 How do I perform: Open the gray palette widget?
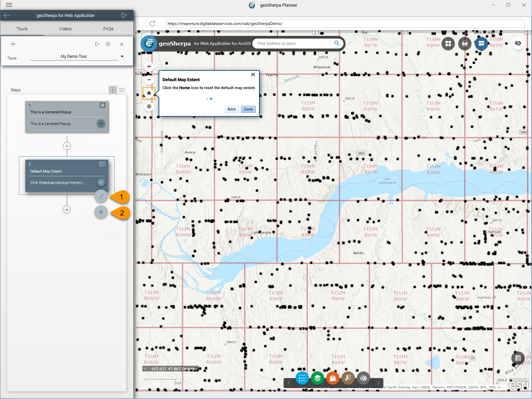[x=363, y=378]
